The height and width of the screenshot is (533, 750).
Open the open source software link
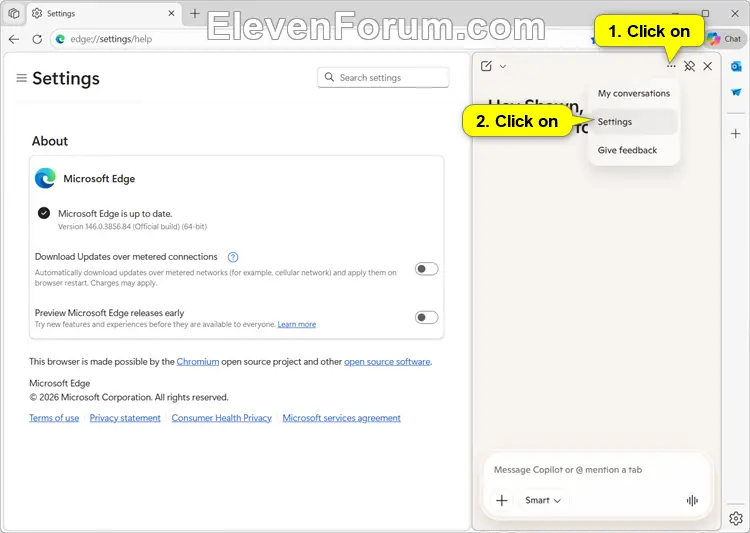[387, 362]
